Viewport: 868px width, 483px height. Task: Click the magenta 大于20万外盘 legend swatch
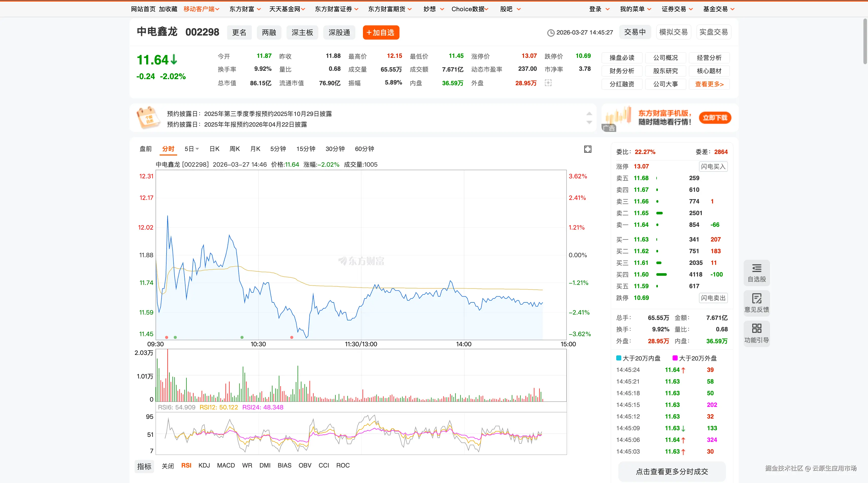tap(675, 358)
